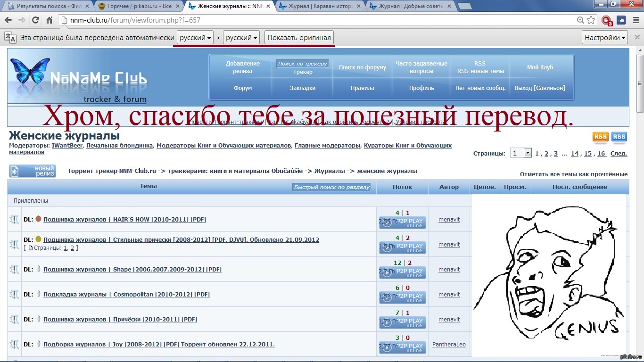Log out via Выход [Савиньон]
Screen dimensions: 644x362
coord(540,88)
